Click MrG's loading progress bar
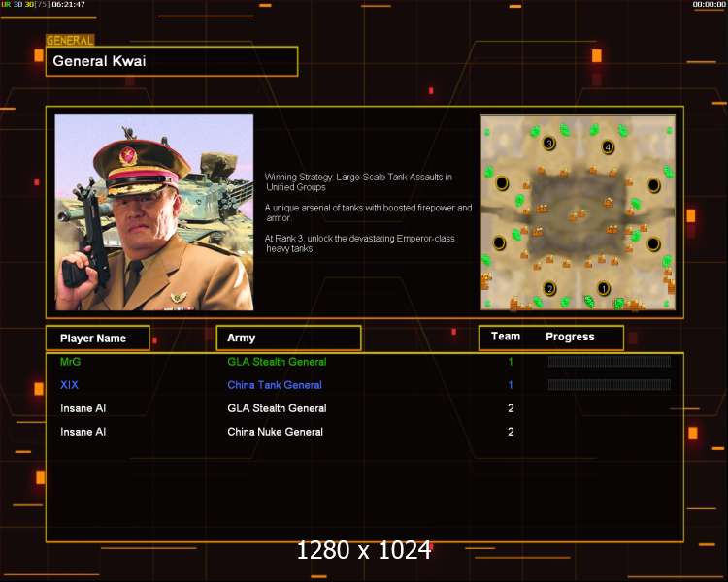Image resolution: width=728 pixels, height=582 pixels. (x=610, y=362)
